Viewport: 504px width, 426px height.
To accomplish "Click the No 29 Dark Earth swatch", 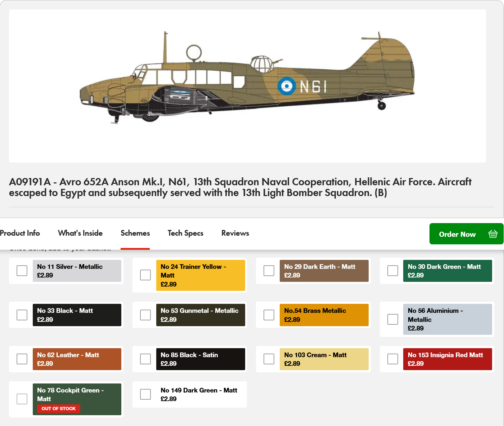I will tap(324, 271).
